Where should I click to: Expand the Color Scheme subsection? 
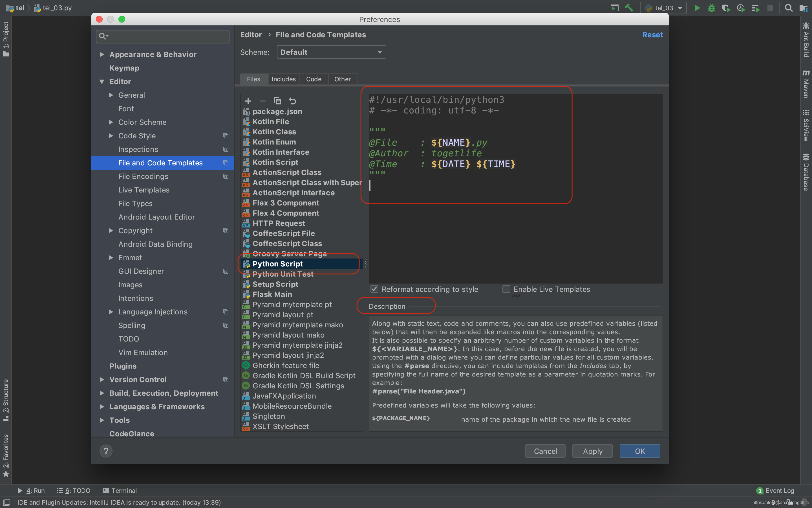[x=111, y=122]
